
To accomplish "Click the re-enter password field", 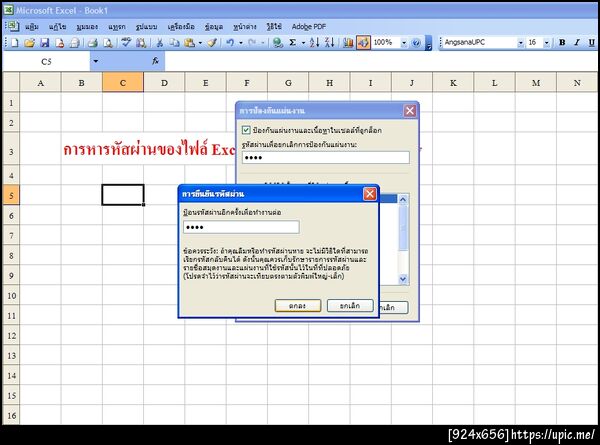I will click(241, 227).
